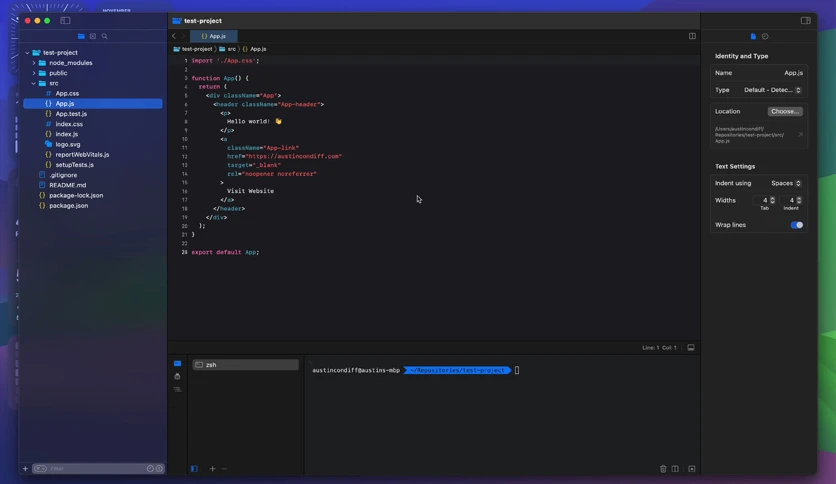Clear the terminal with the trash icon
836x484 pixels.
pos(663,469)
